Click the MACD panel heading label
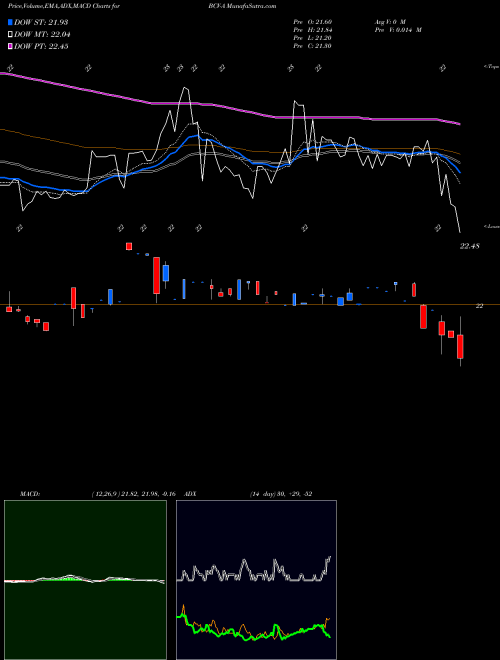Image resolution: width=500 pixels, height=660 pixels. point(30,494)
